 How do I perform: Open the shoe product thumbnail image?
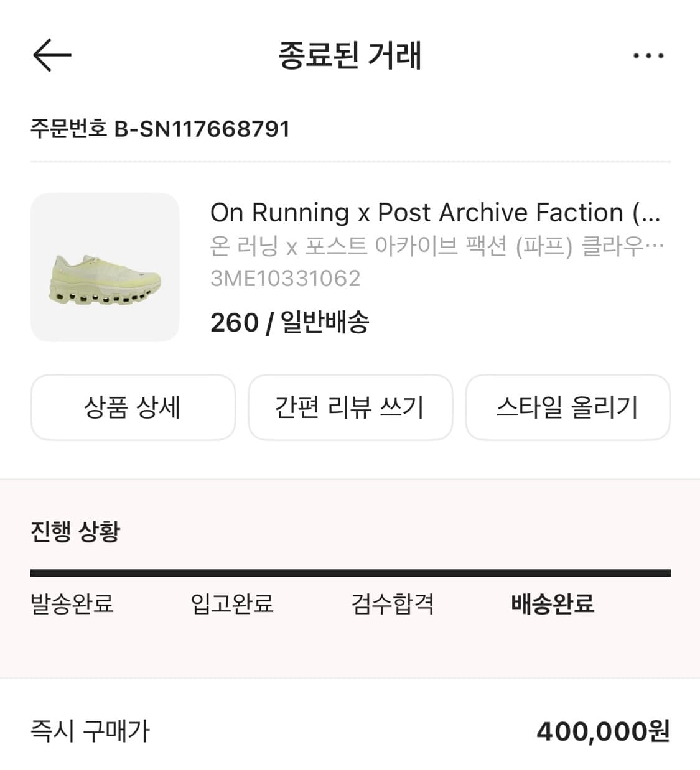click(105, 267)
